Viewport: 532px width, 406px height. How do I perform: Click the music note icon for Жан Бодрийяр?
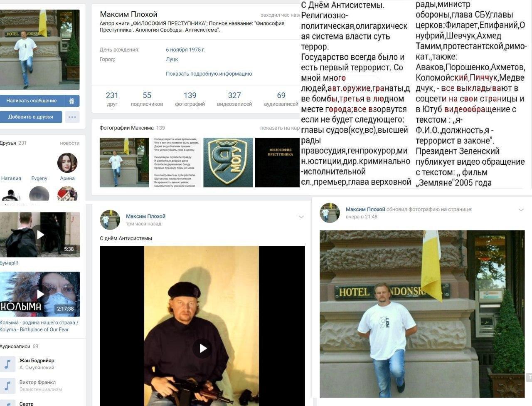7,364
